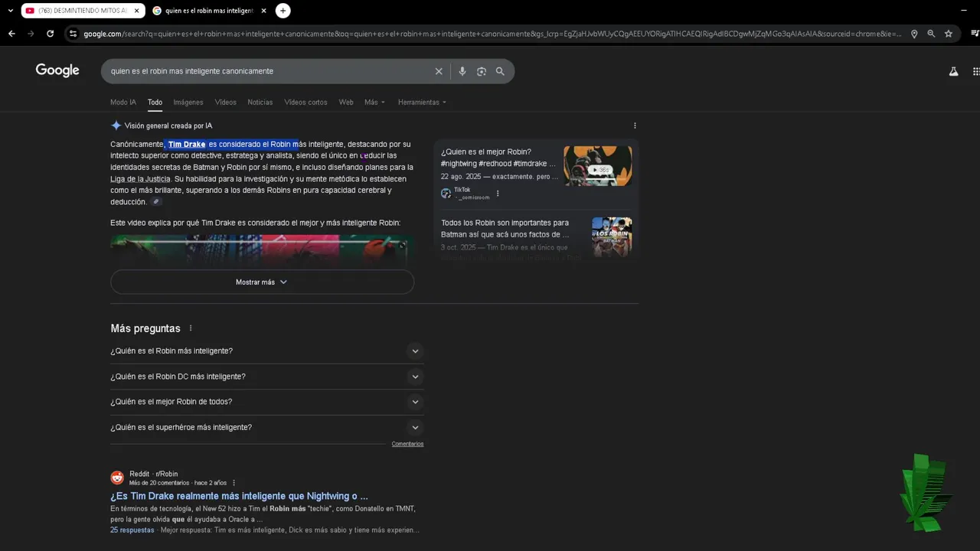
Task: Click highlighted Tim Drake link
Action: pos(187,144)
